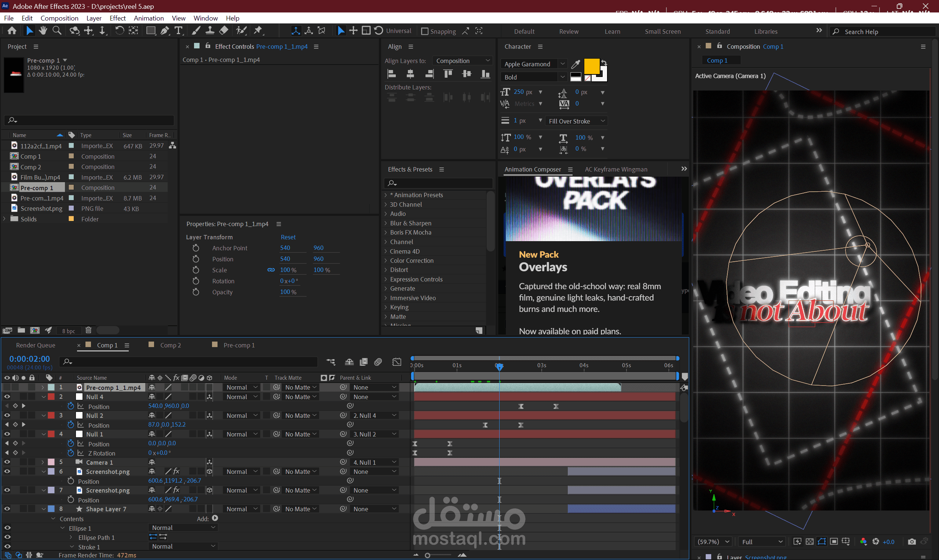Image resolution: width=939 pixels, height=560 pixels.
Task: Click the delete trash icon in Project panel
Action: point(88,330)
